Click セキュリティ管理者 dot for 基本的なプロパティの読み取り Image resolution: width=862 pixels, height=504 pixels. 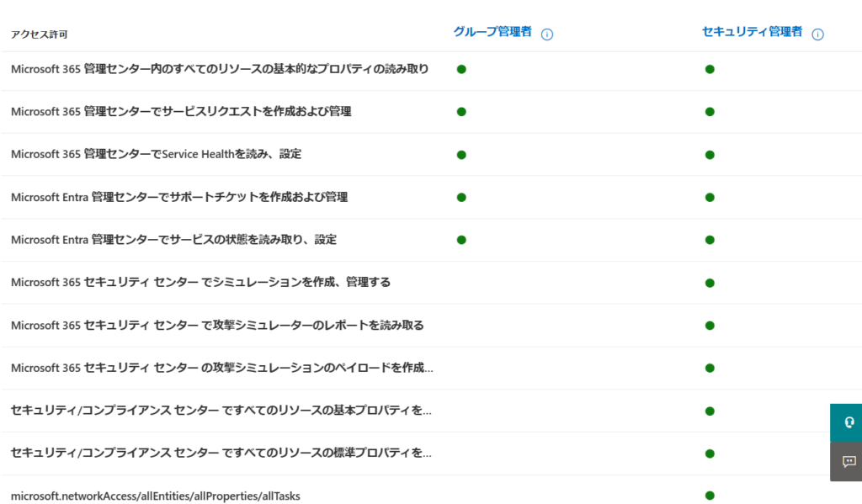[710, 69]
